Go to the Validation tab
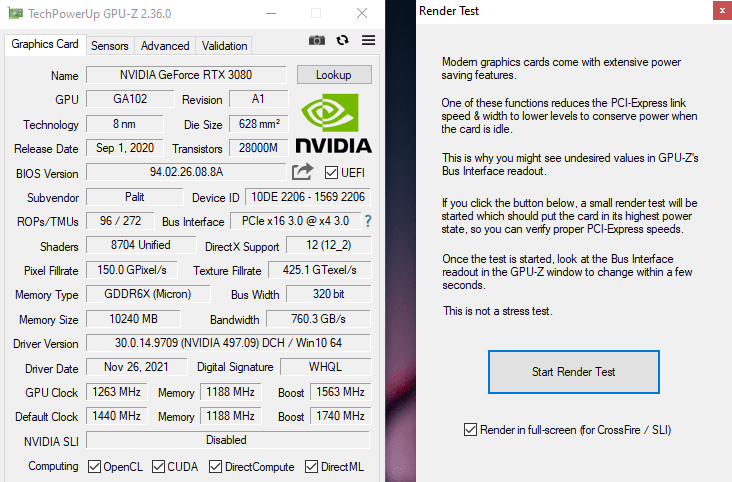This screenshot has height=482, width=732. tap(225, 46)
